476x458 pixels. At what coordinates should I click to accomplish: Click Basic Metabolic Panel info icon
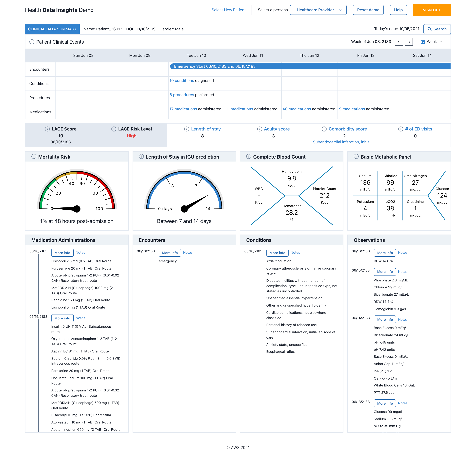[x=356, y=157]
